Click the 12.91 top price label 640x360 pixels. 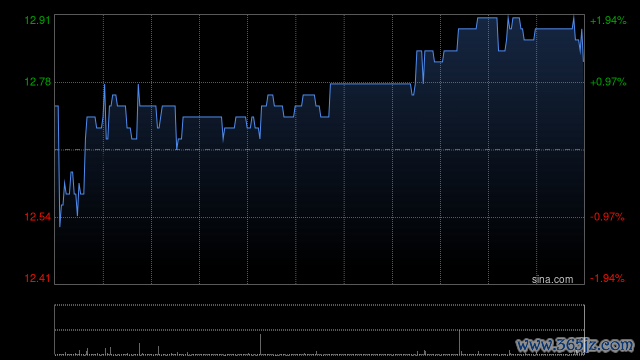point(38,20)
